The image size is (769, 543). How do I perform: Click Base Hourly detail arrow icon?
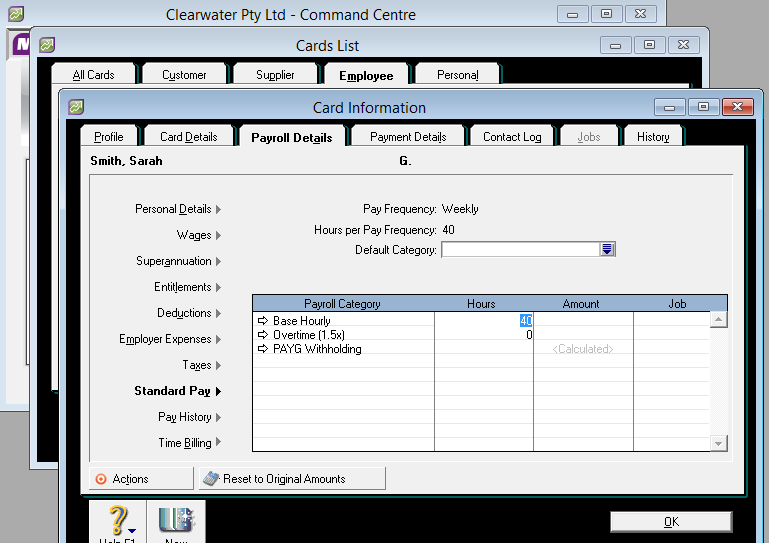(263, 320)
